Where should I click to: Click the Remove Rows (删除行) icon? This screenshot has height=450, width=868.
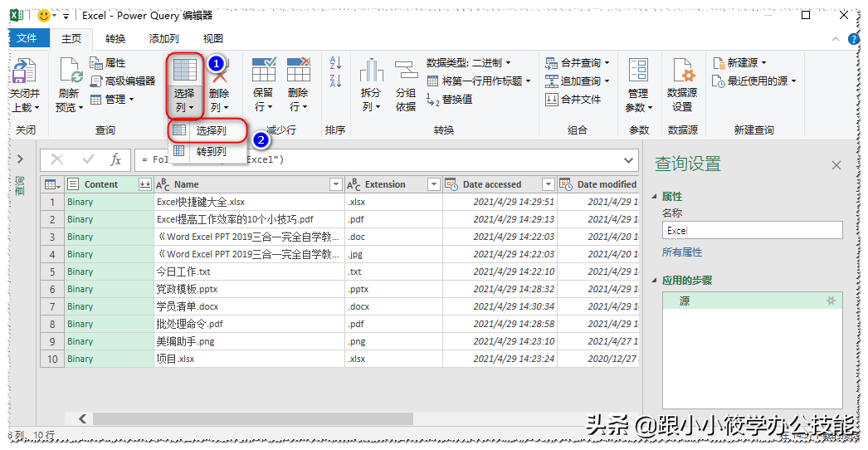pos(299,71)
